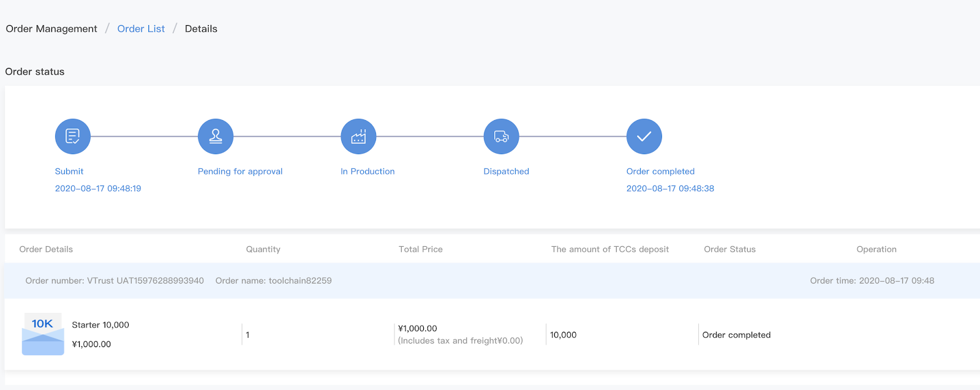This screenshot has width=980, height=390.
Task: Go to Order List breadcrumb link
Action: [141, 29]
